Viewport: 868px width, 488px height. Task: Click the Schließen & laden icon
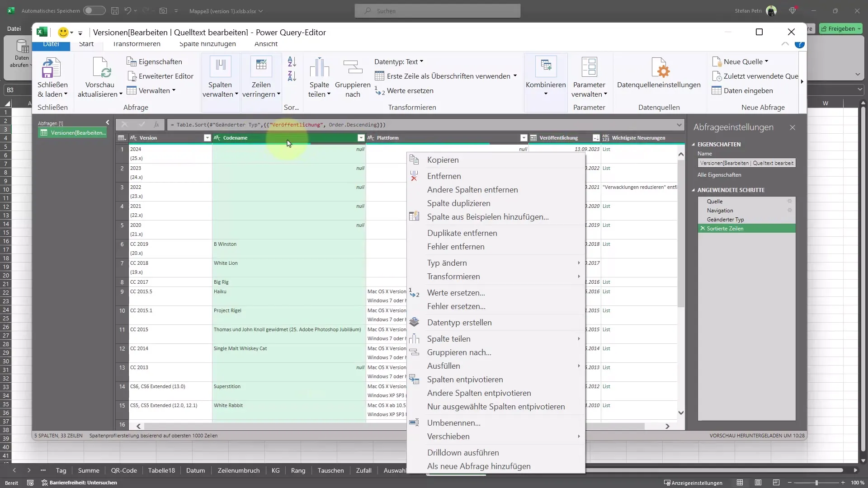point(52,68)
